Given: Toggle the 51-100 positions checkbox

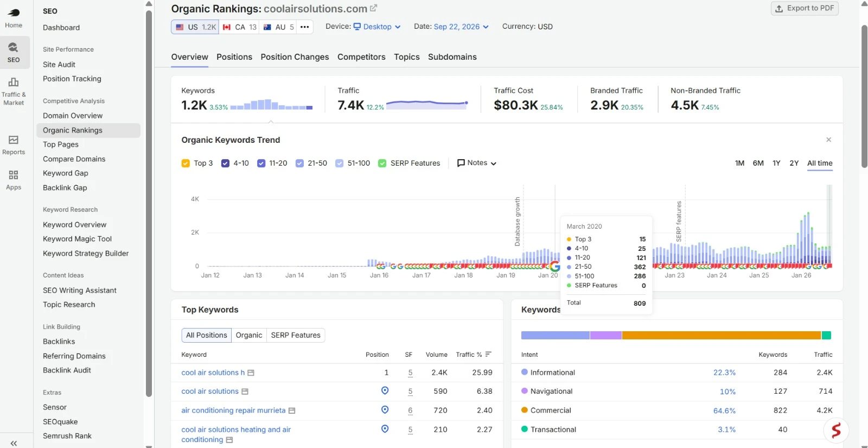Looking at the screenshot, I should point(339,163).
